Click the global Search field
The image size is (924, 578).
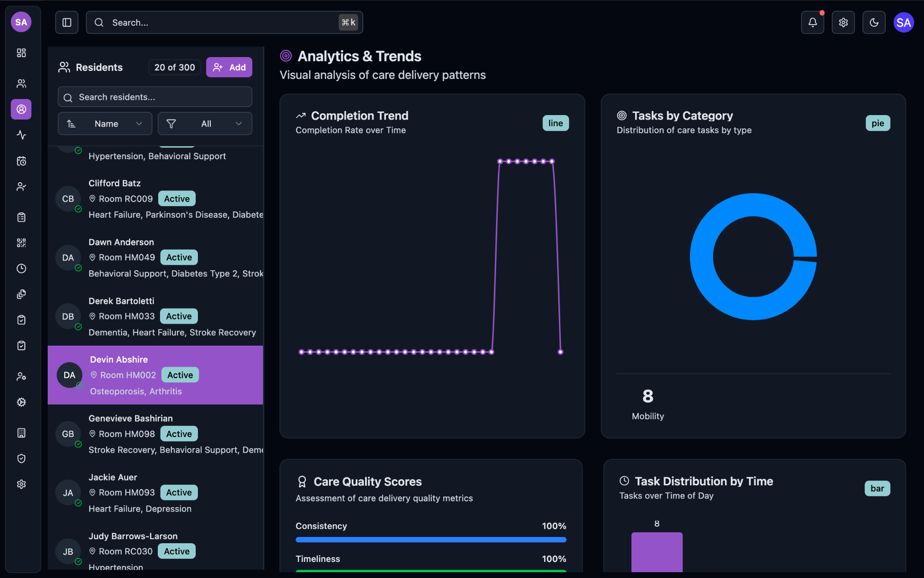pos(224,22)
